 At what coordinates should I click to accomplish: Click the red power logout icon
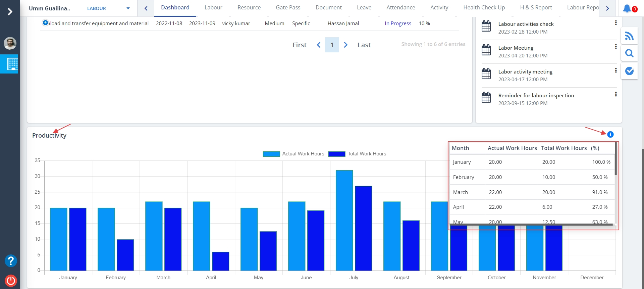point(11,280)
